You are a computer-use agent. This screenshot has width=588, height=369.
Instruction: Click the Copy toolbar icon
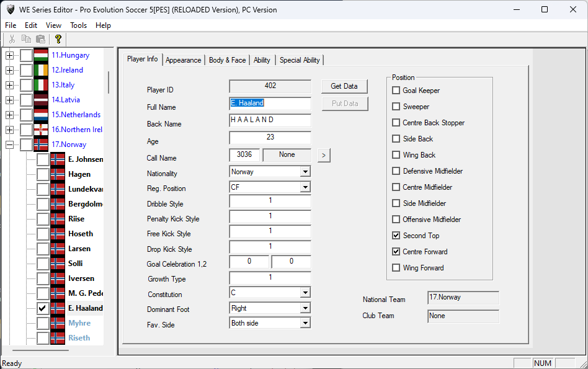click(x=26, y=39)
